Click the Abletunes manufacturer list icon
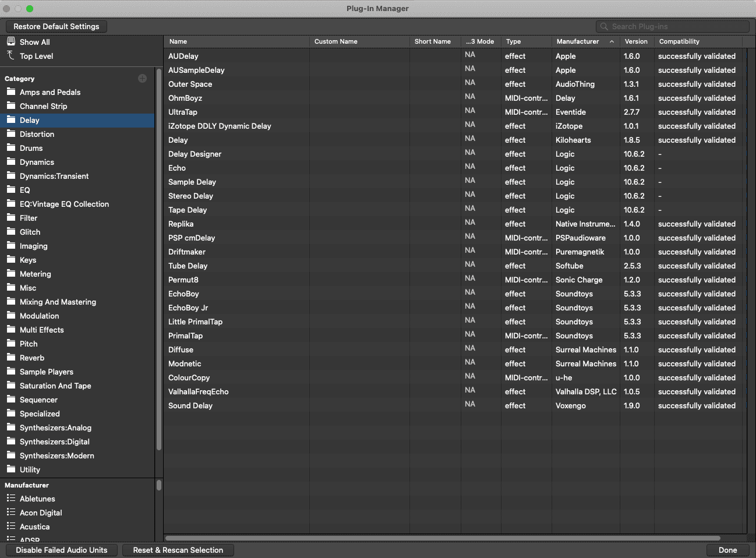This screenshot has width=756, height=558. [11, 498]
